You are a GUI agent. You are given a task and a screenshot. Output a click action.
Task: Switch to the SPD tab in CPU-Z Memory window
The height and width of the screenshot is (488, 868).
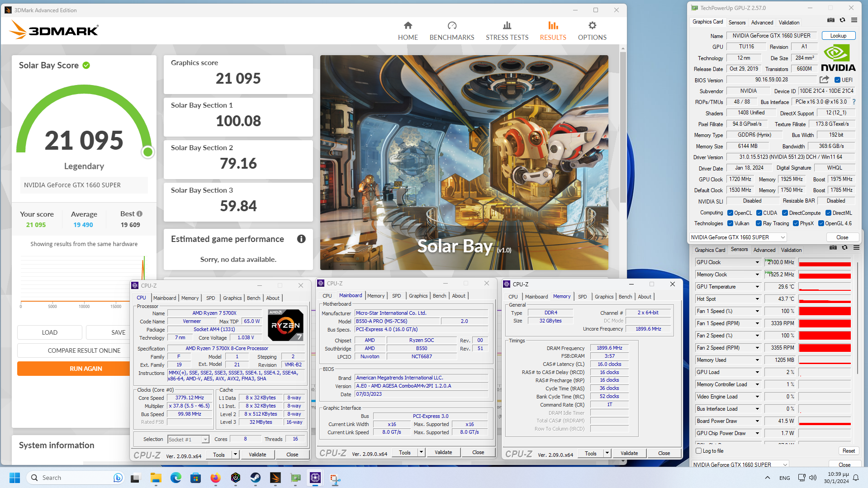[582, 297]
